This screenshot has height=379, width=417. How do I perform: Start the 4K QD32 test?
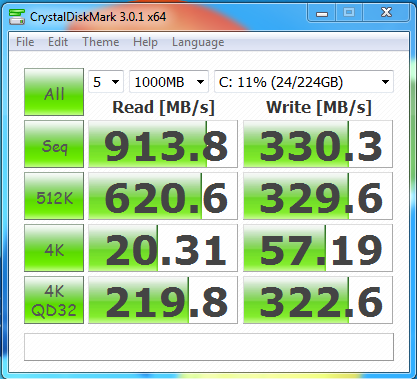point(54,300)
